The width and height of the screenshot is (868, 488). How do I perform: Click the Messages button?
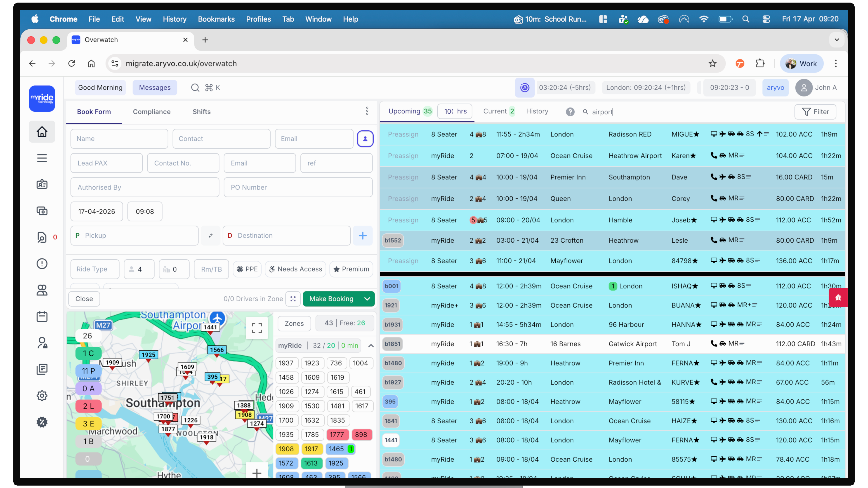(155, 88)
